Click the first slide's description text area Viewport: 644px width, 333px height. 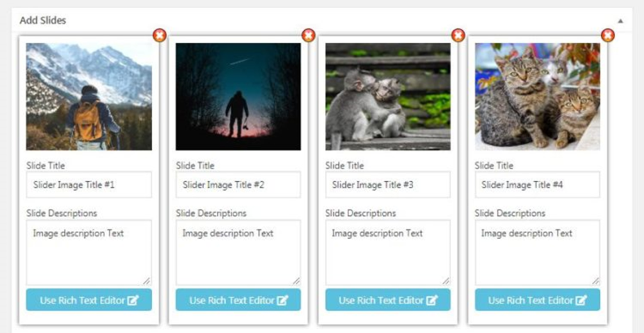click(89, 252)
